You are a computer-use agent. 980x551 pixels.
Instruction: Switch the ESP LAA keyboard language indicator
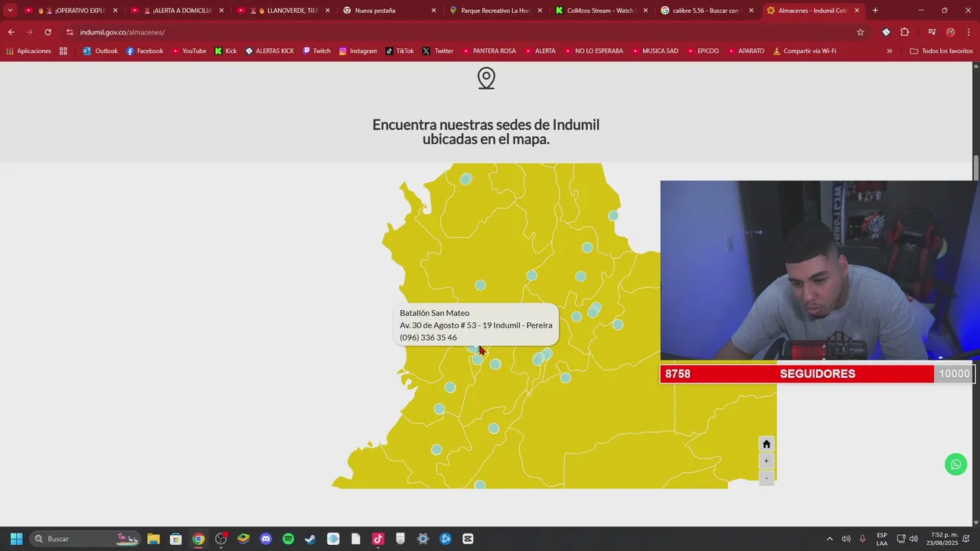point(882,539)
